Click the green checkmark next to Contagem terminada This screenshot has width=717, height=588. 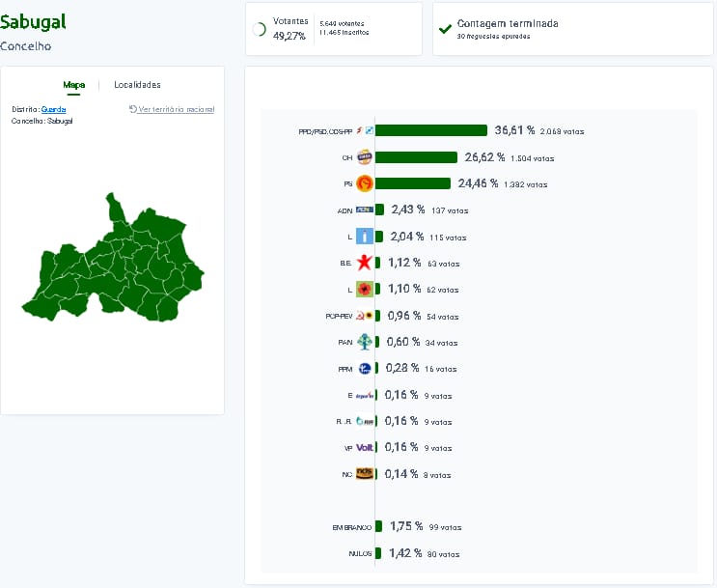click(445, 29)
